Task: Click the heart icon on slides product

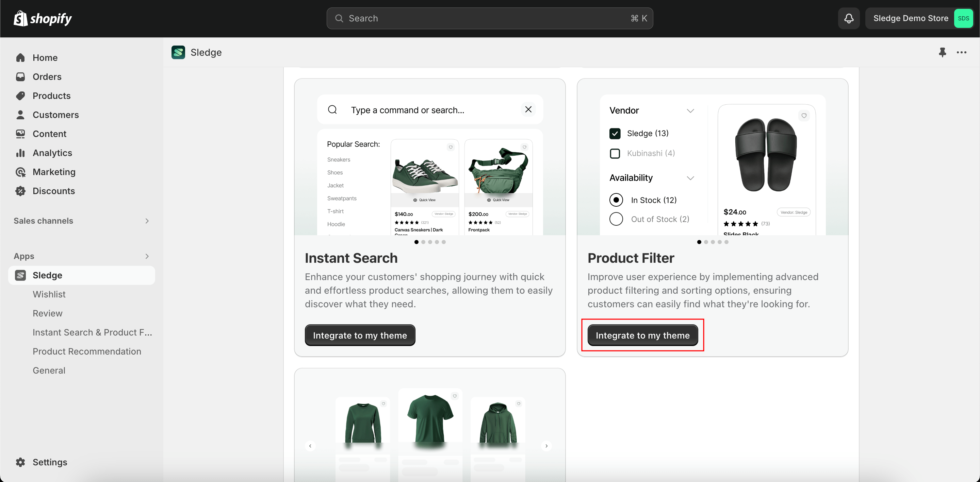Action: [x=804, y=116]
